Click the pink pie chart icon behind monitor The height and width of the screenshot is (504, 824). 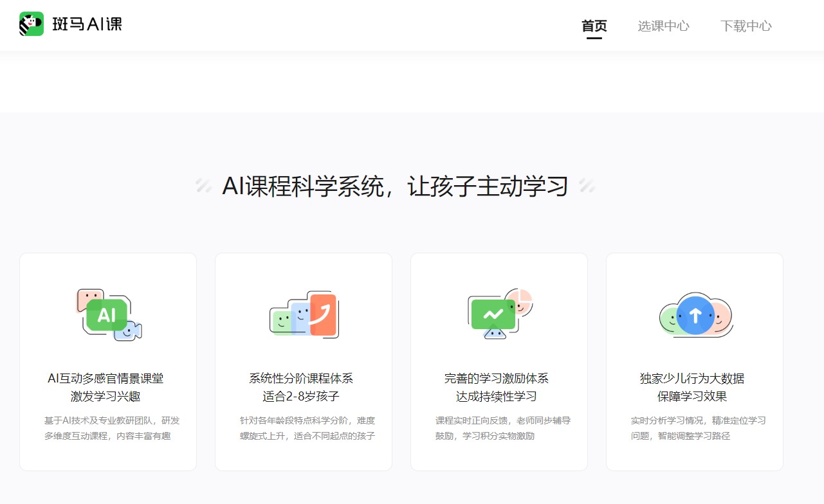522,300
